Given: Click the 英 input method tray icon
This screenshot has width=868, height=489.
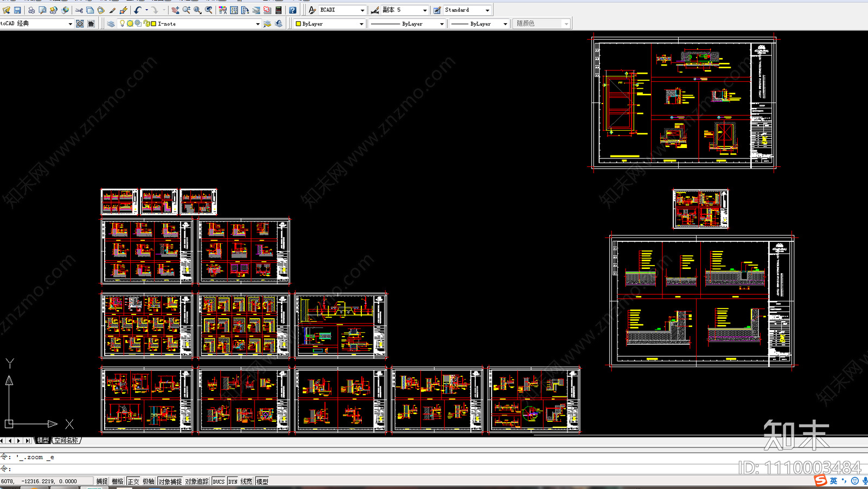Looking at the screenshot, I should click(834, 481).
